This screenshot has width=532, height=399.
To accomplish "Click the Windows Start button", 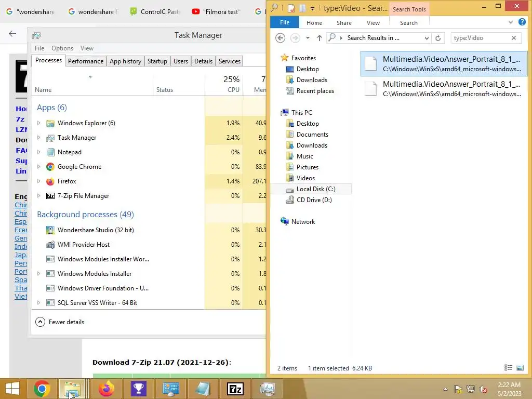I will click(12, 389).
